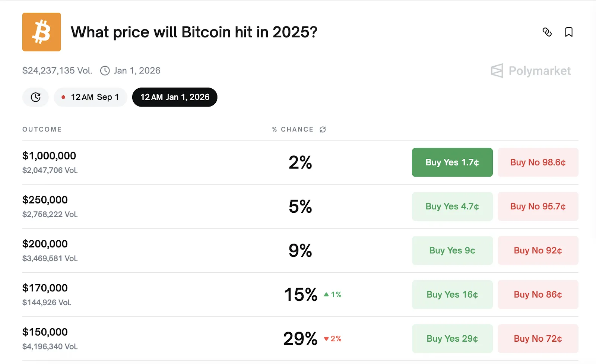This screenshot has width=596, height=364.
Task: Buy No at 86¢ for $170,000
Action: [x=538, y=295]
